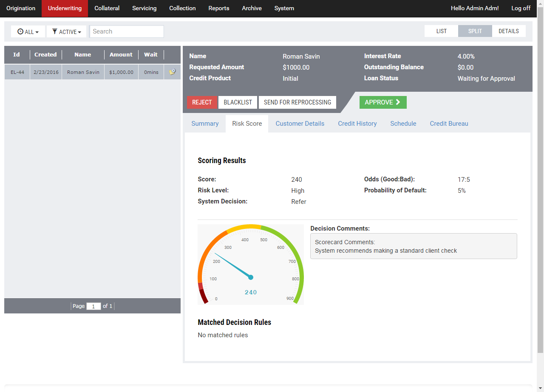Open the Summary tab
Image resolution: width=544 pixels, height=392 pixels.
[x=205, y=124]
